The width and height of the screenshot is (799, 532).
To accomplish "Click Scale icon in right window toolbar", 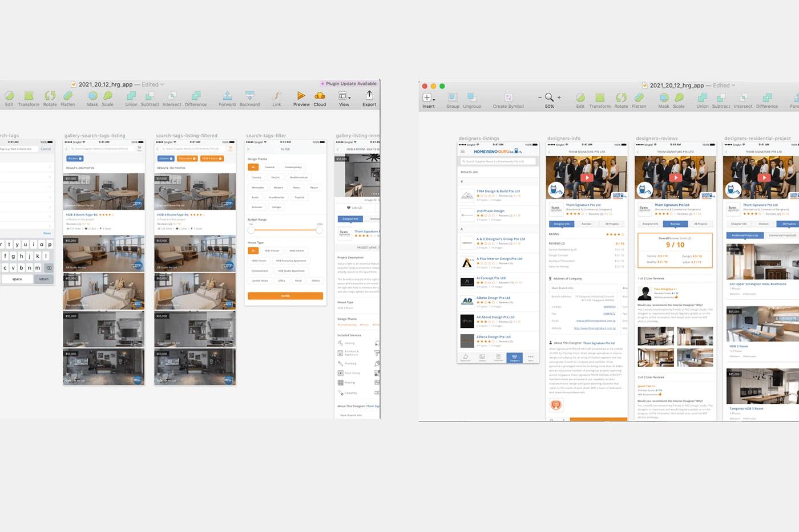I will click(x=679, y=98).
